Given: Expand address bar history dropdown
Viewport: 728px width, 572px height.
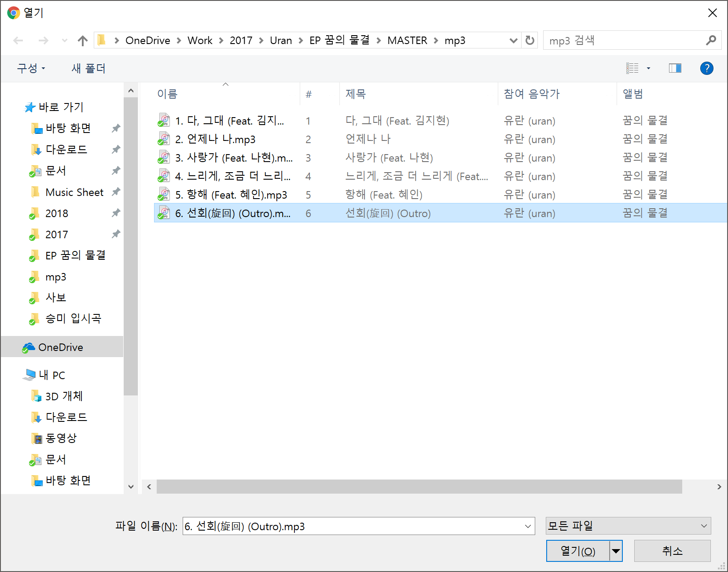Looking at the screenshot, I should click(x=513, y=41).
